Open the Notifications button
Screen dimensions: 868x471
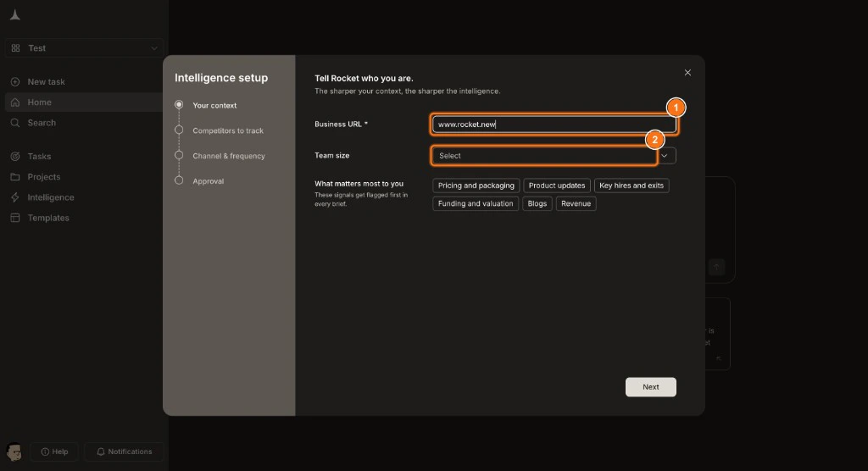tap(124, 452)
